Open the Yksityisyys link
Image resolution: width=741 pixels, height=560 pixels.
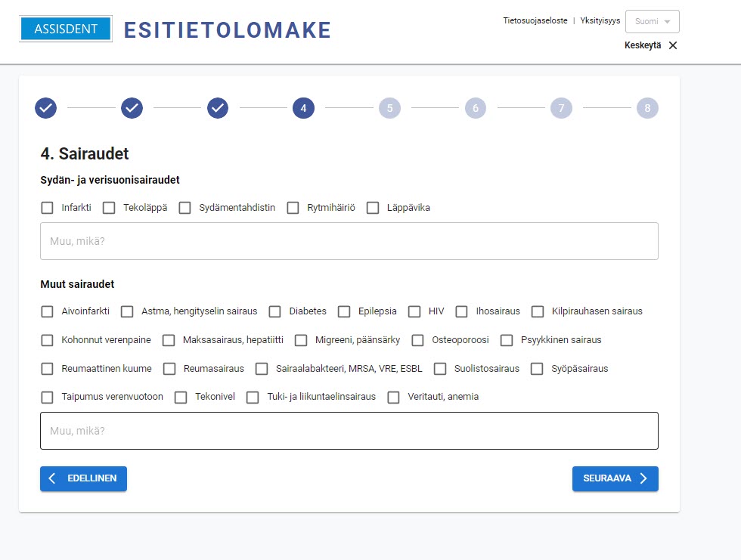tap(600, 20)
